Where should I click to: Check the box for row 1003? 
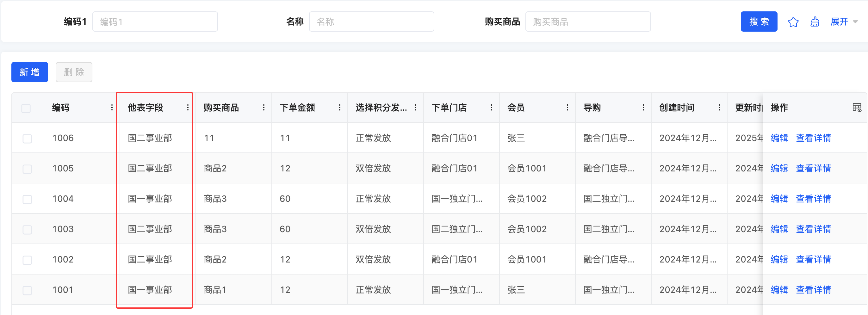[x=27, y=229]
